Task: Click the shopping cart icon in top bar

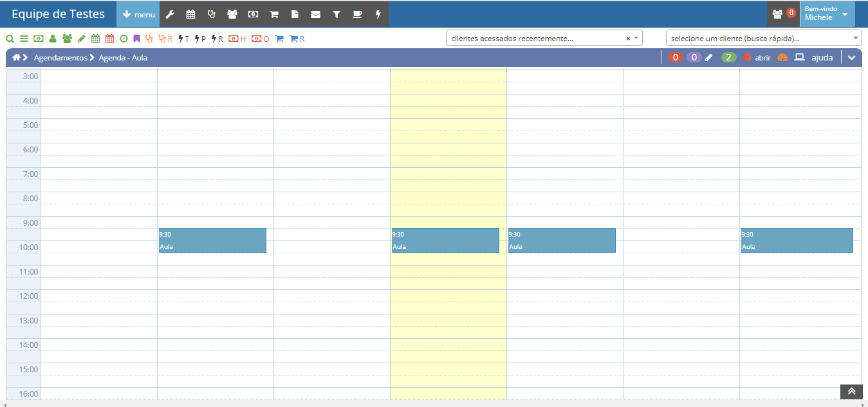Action: (x=274, y=14)
